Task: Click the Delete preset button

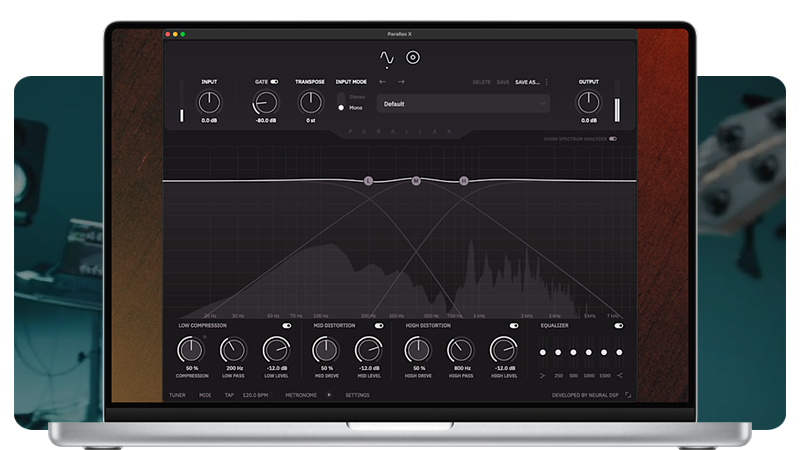Action: click(481, 82)
